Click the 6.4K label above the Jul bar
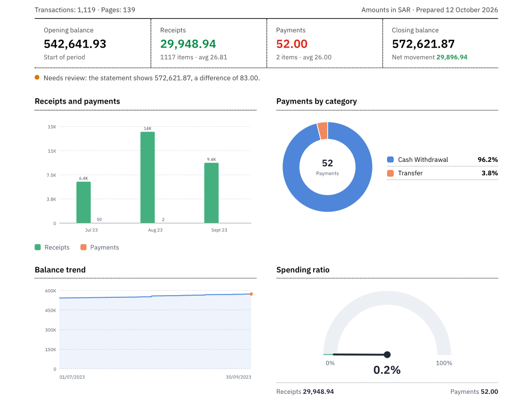The height and width of the screenshot is (410, 532). click(84, 179)
